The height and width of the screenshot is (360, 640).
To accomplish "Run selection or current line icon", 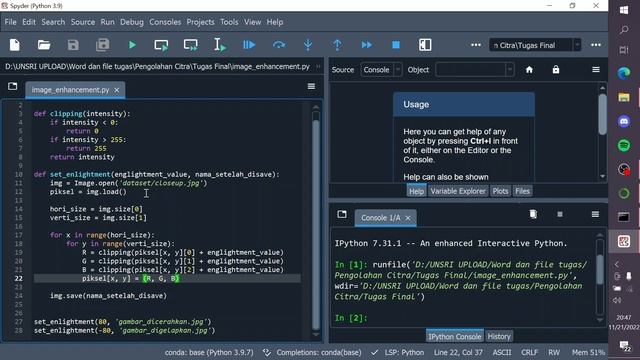I will (x=220, y=45).
